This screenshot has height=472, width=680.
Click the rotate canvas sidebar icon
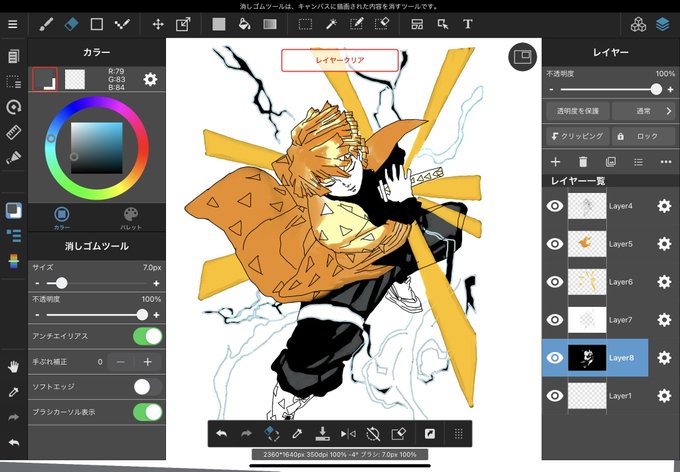13,107
